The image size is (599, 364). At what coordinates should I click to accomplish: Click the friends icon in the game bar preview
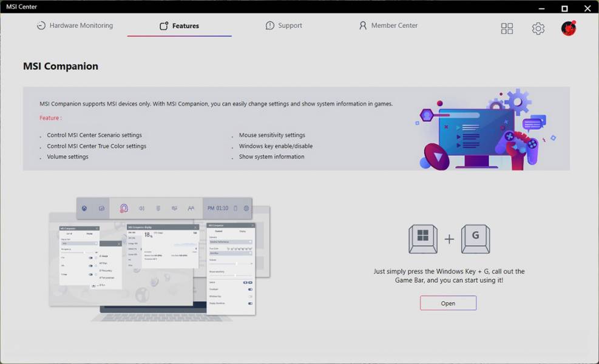coord(191,208)
